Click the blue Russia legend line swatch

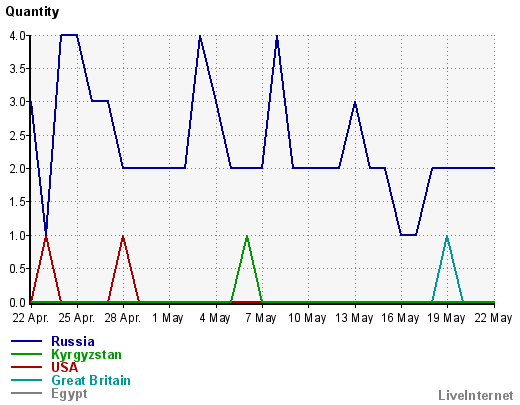coord(26,341)
